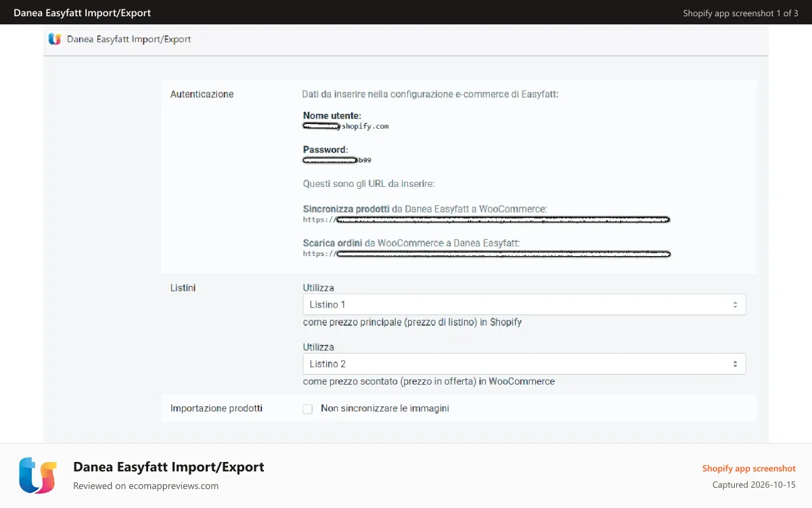Click the Non sincronizzare le immagini label text
This screenshot has height=508, width=812.
click(x=385, y=408)
